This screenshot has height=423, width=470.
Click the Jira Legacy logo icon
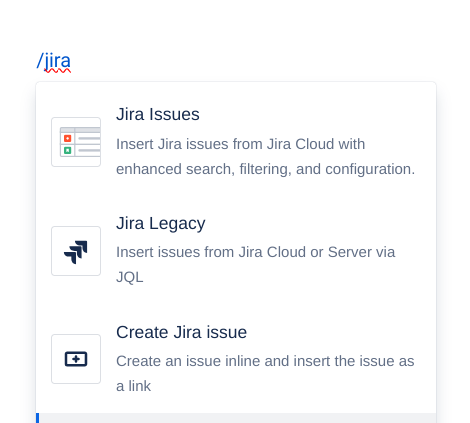coord(76,252)
